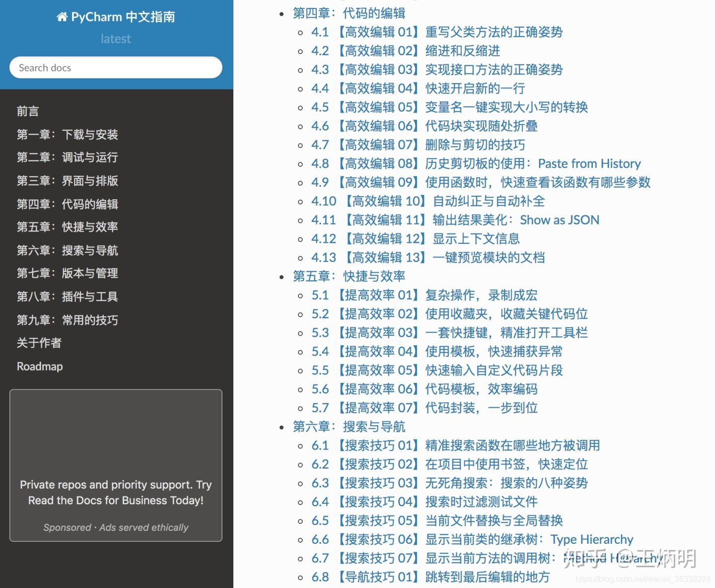Open sidebar item 第三章：界面与排版
The width and height of the screenshot is (715, 588).
pyautogui.click(x=68, y=181)
